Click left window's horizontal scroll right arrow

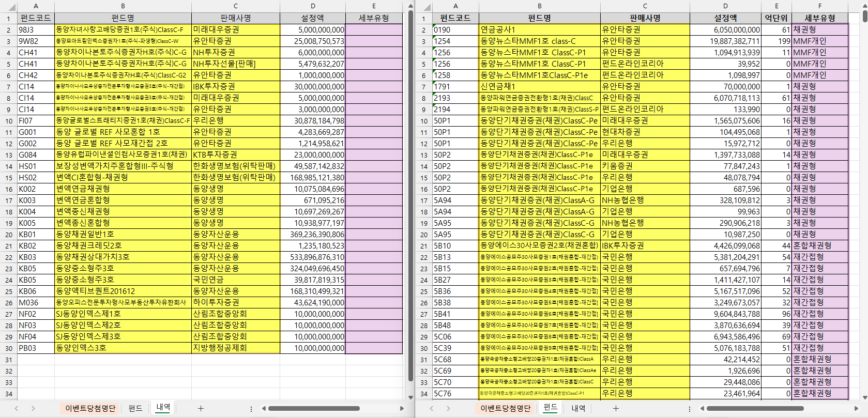402,408
